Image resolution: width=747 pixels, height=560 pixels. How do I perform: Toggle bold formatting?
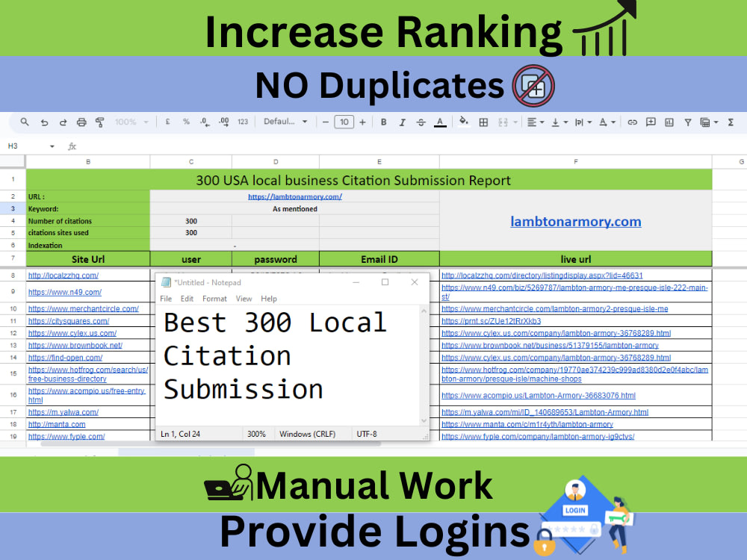[383, 122]
